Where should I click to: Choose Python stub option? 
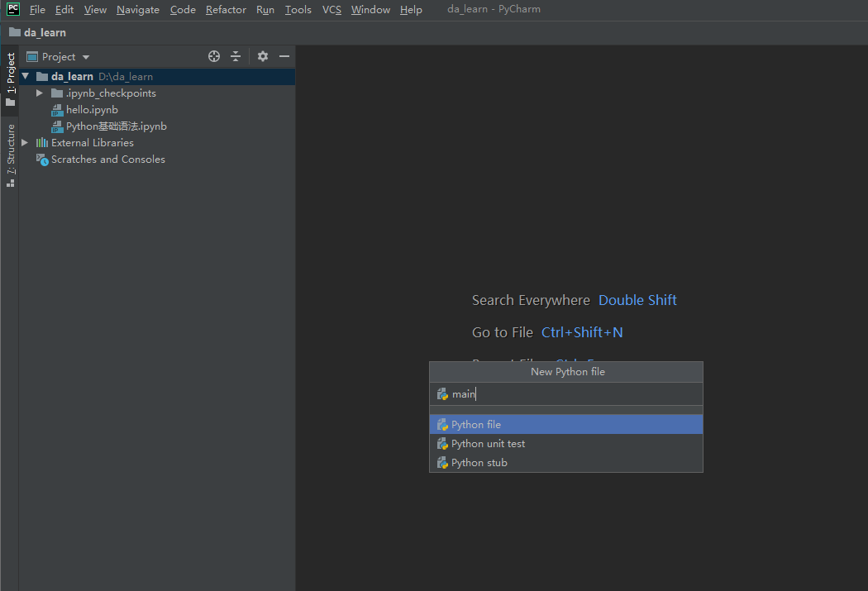coord(565,463)
